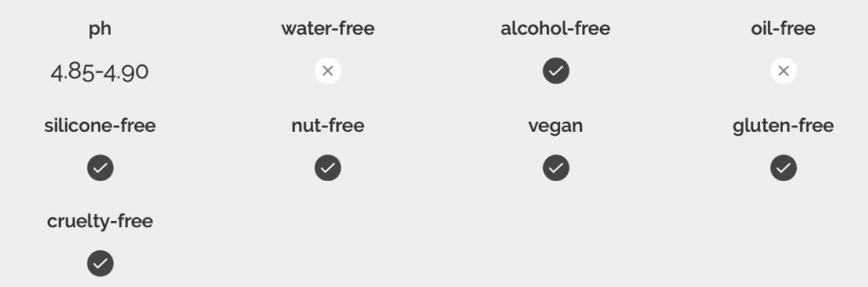Click the "alcohol-free" label text
868x287 pixels.
555,28
